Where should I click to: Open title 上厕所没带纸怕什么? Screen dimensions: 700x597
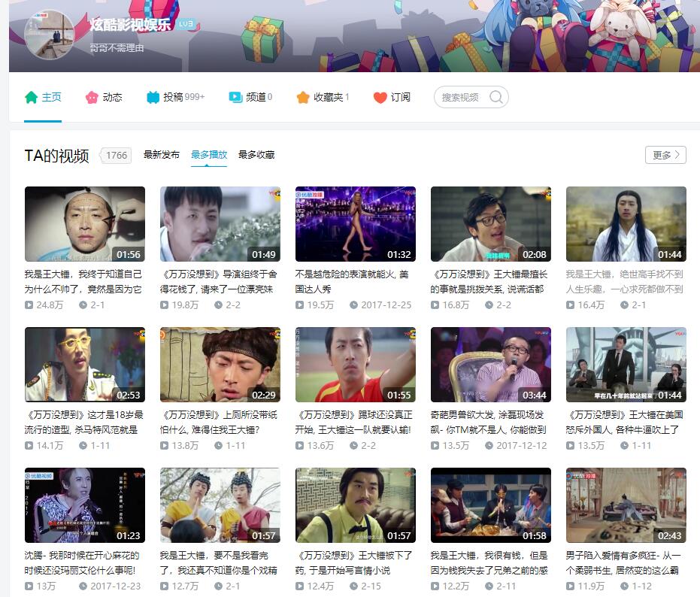click(x=219, y=423)
